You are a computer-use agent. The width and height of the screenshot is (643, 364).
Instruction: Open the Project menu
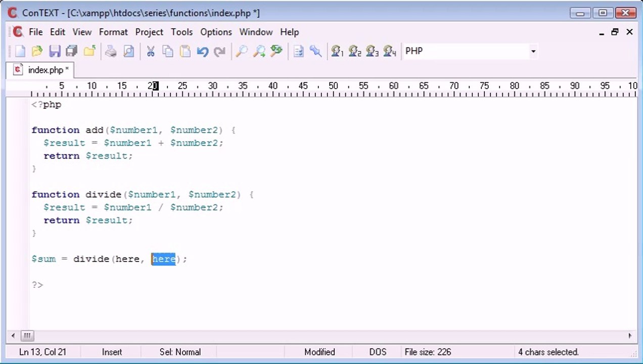tap(149, 32)
